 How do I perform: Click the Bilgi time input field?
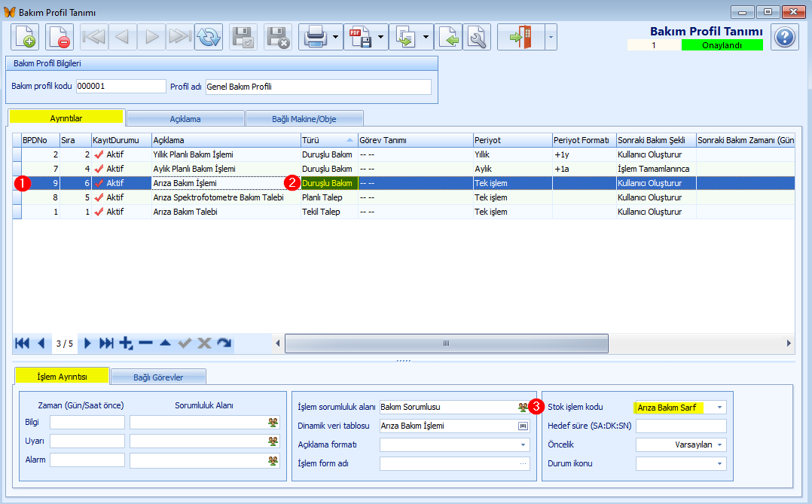click(87, 422)
